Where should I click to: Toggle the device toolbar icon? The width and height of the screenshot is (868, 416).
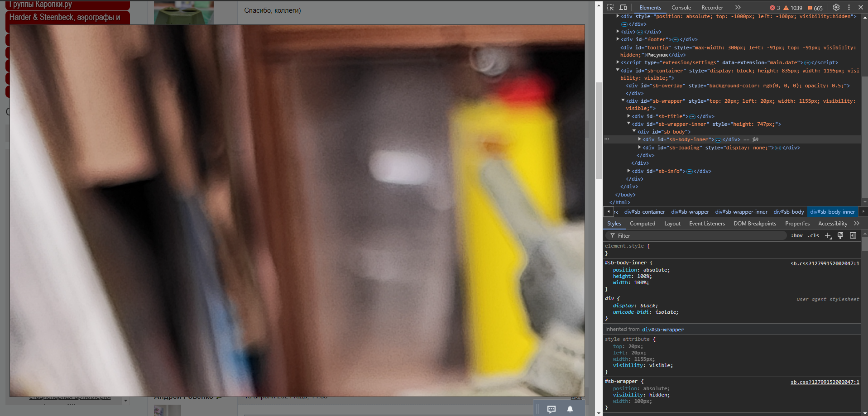(623, 8)
